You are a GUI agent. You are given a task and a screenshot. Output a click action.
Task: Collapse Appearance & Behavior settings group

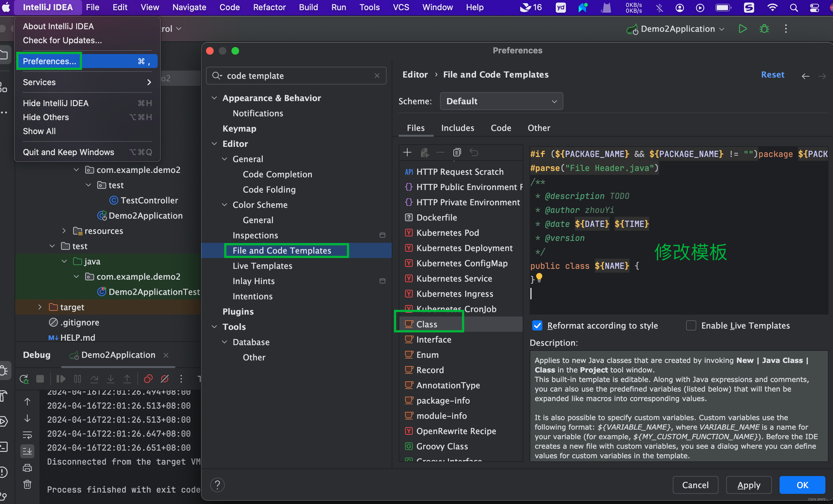(x=214, y=98)
